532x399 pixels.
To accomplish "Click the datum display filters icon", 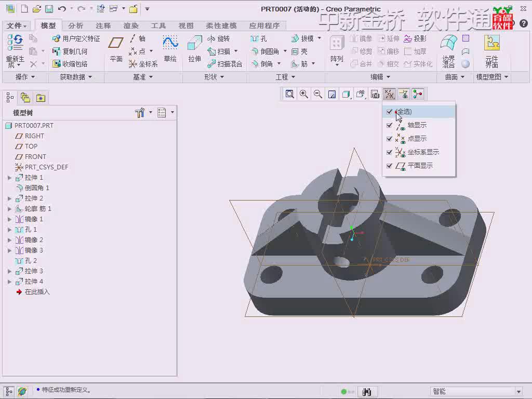I will [x=389, y=94].
